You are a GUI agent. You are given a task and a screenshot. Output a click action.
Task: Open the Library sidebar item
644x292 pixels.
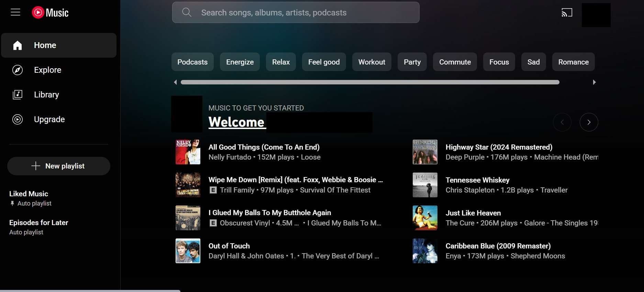[x=59, y=95]
